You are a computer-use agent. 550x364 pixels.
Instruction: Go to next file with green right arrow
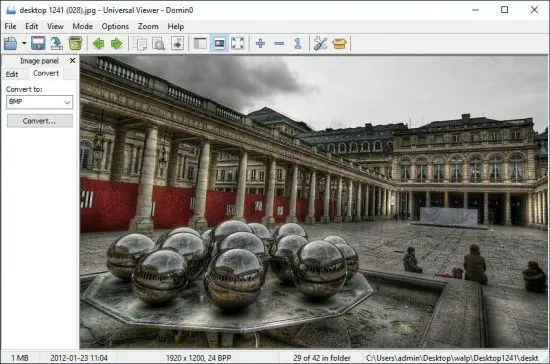coord(116,43)
